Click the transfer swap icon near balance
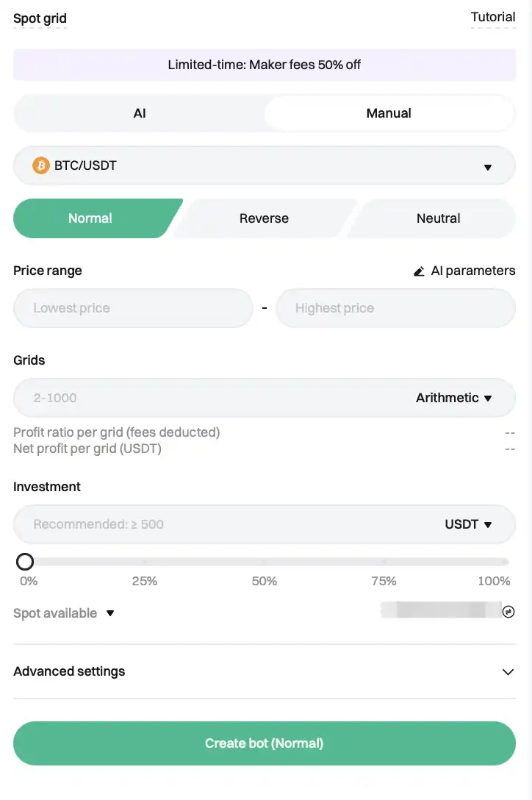Viewport: 532px width, 800px height. tap(508, 612)
